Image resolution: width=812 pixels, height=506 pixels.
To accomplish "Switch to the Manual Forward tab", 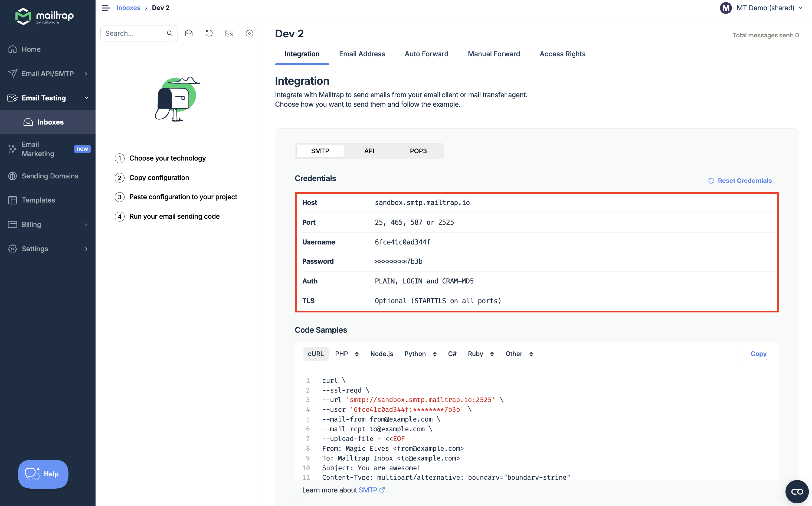I will point(494,54).
